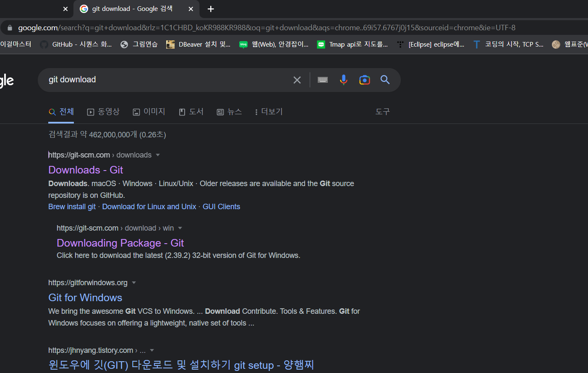Open 윈도우에 깃(GIT) 다운로드 및 설치하기 result

point(181,365)
